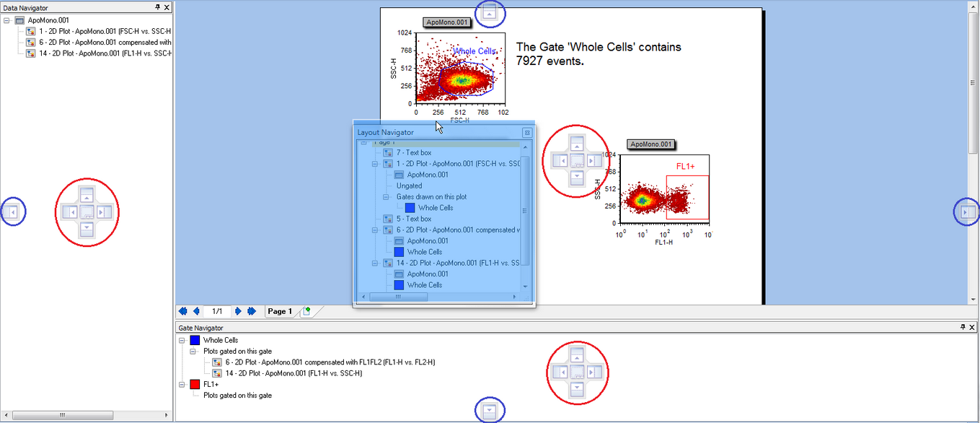Dock center using layout page docking diamond
The height and width of the screenshot is (423, 980).
576,161
